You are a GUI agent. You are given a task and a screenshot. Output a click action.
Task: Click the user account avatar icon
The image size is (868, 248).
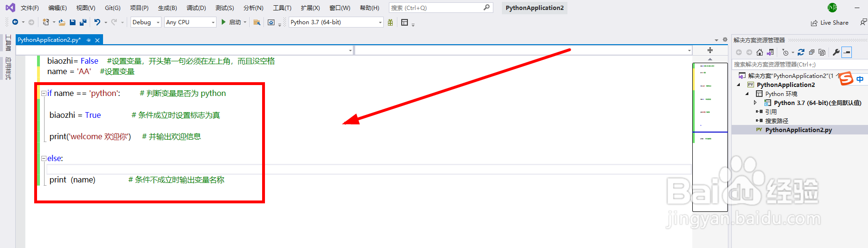coord(832,8)
